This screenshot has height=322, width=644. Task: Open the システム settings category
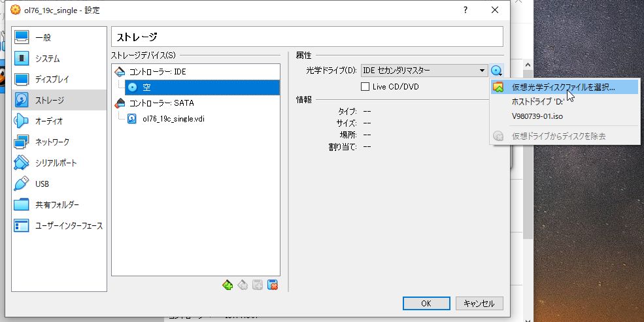pos(59,59)
